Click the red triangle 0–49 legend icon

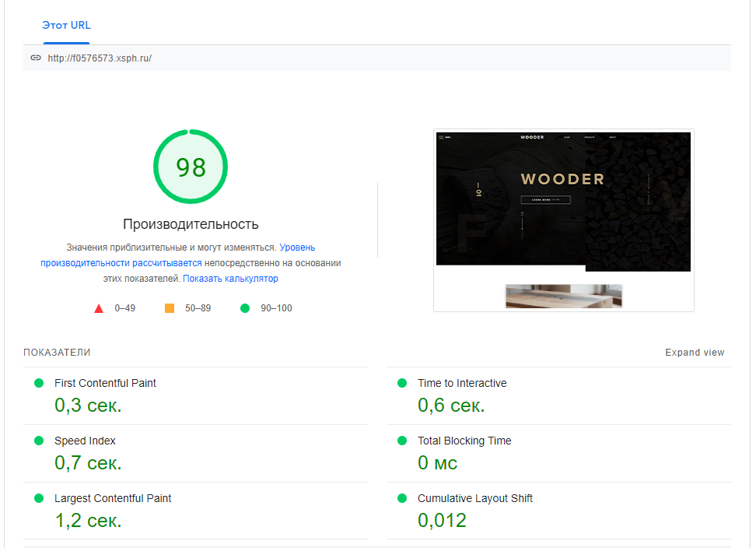(x=99, y=309)
